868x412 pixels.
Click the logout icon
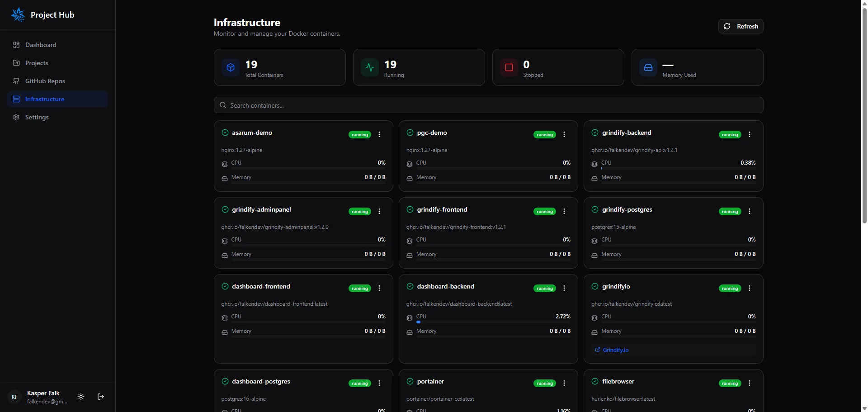click(101, 397)
